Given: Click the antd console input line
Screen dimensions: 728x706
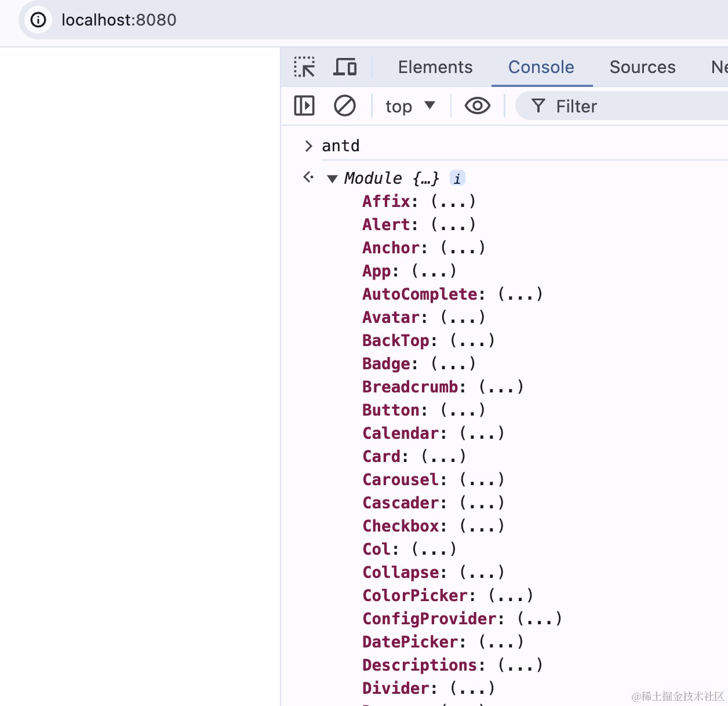Looking at the screenshot, I should coord(341,145).
